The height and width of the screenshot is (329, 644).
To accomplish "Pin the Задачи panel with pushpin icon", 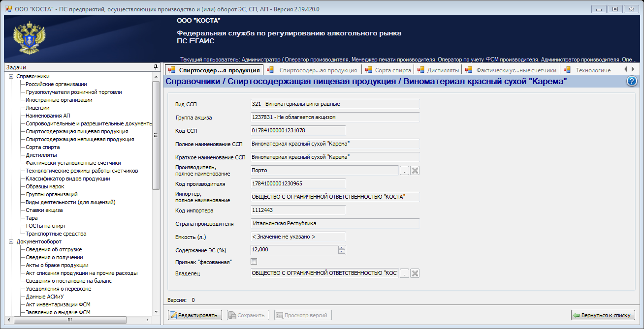I will click(156, 67).
